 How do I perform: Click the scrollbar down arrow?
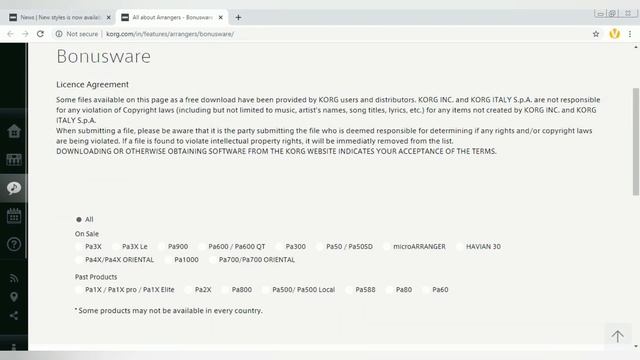point(636,346)
